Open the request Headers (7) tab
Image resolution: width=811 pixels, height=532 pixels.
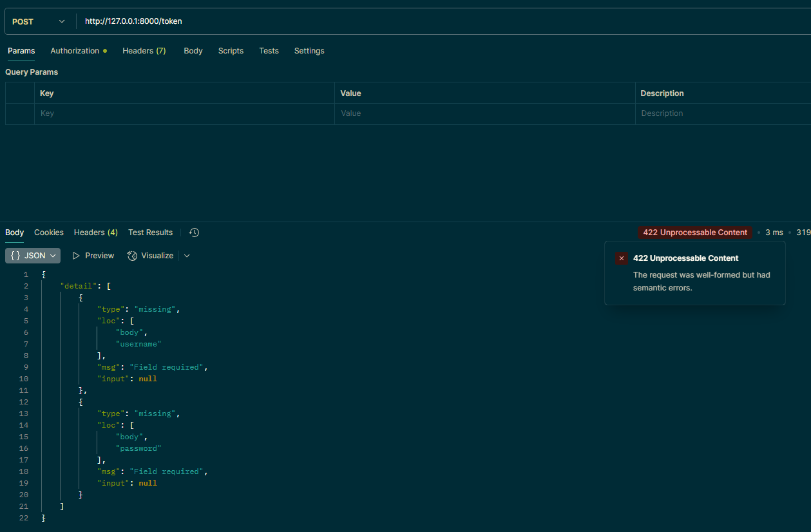point(144,51)
